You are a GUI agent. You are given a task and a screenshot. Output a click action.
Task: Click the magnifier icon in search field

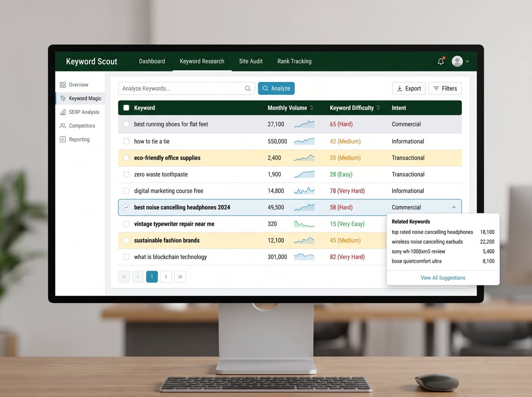[248, 88]
